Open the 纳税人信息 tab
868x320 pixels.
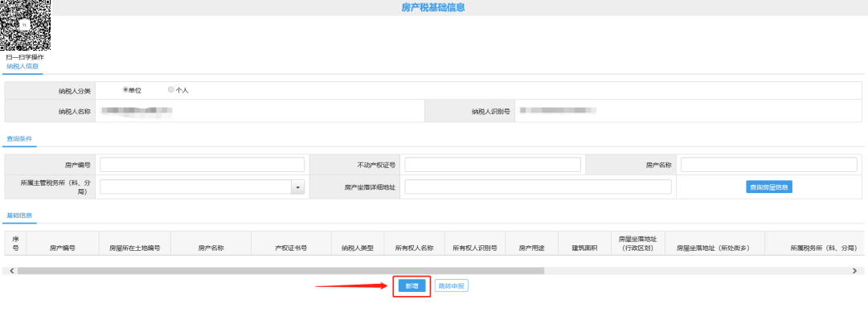click(23, 67)
